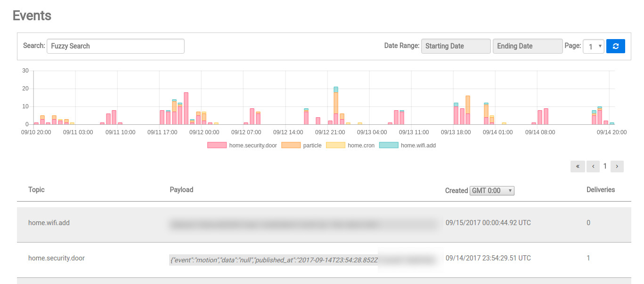Click the Deliveries column header
Image resolution: width=644 pixels, height=284 pixels.
point(600,190)
